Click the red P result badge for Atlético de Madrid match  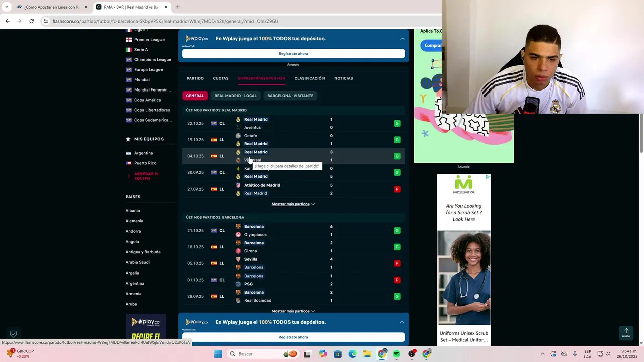pos(397,189)
